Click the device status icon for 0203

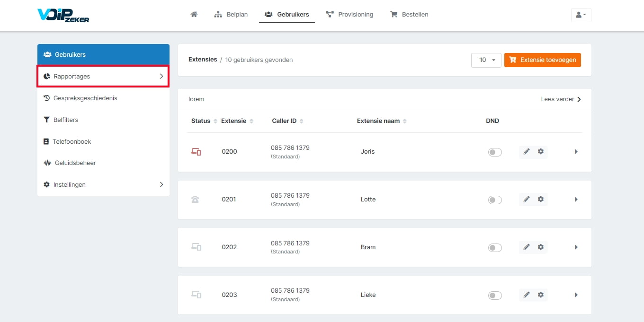[196, 295]
